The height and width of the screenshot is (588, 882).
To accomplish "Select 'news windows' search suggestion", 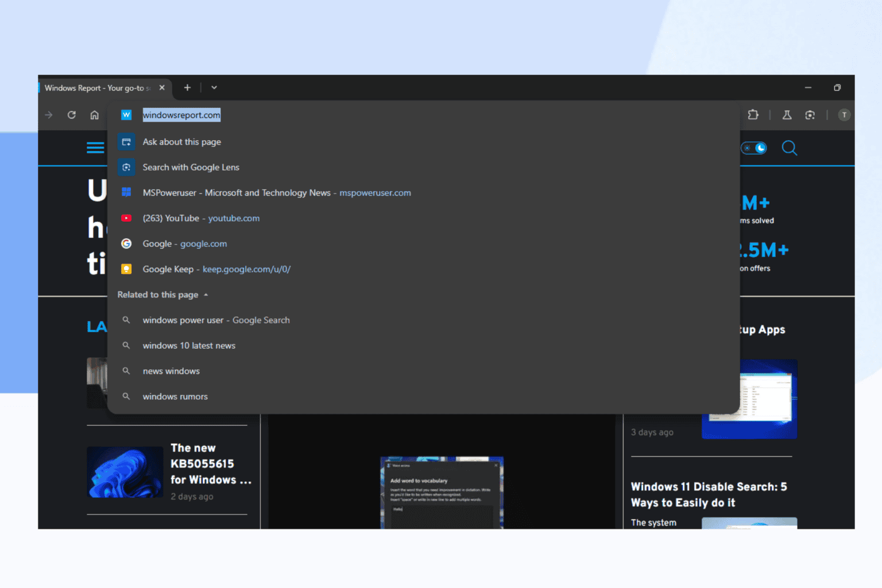I will (423, 371).
